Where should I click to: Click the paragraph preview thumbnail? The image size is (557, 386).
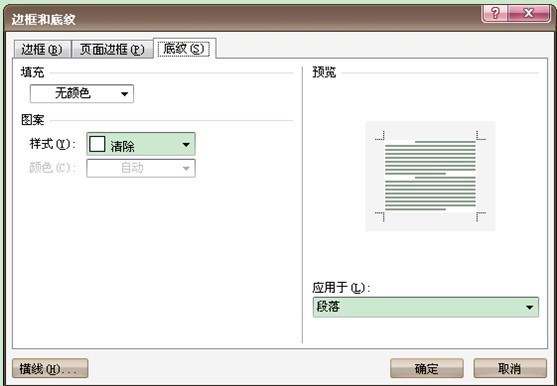[430, 176]
